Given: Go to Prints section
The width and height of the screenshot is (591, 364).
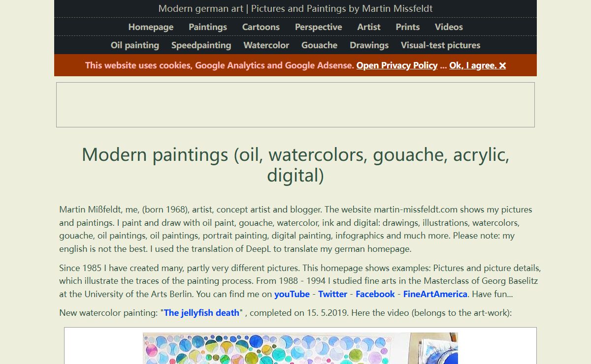Looking at the screenshot, I should pos(408,27).
